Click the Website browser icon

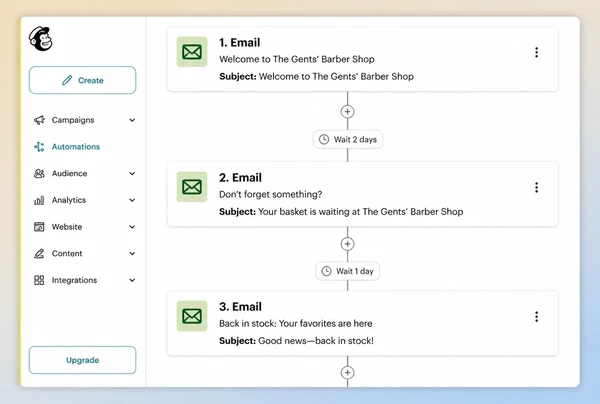click(39, 227)
